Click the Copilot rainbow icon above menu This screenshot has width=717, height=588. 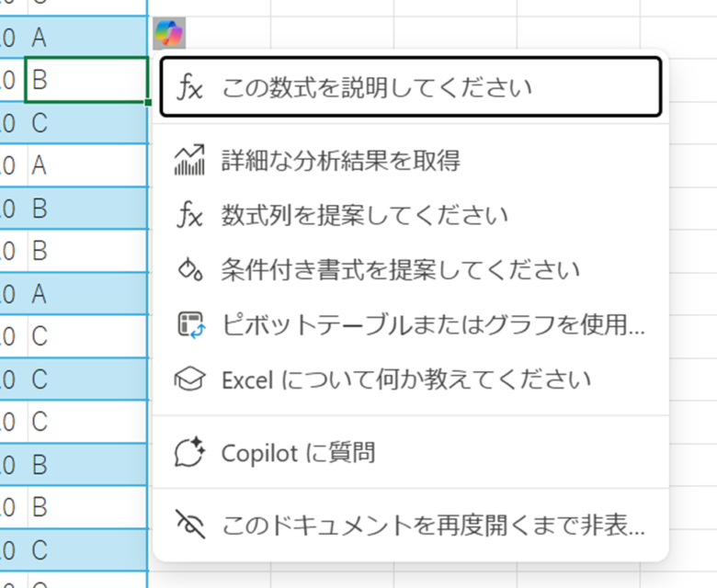tap(169, 34)
